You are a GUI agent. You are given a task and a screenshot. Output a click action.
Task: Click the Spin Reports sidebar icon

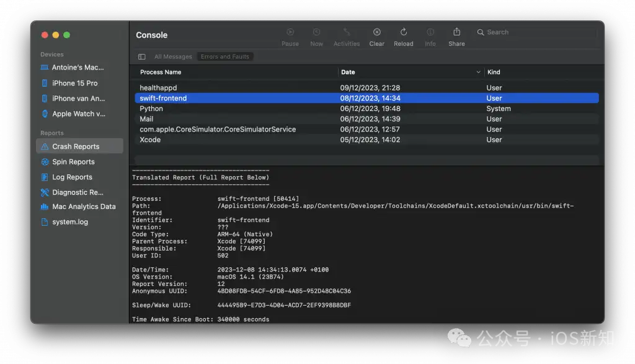[x=44, y=161]
